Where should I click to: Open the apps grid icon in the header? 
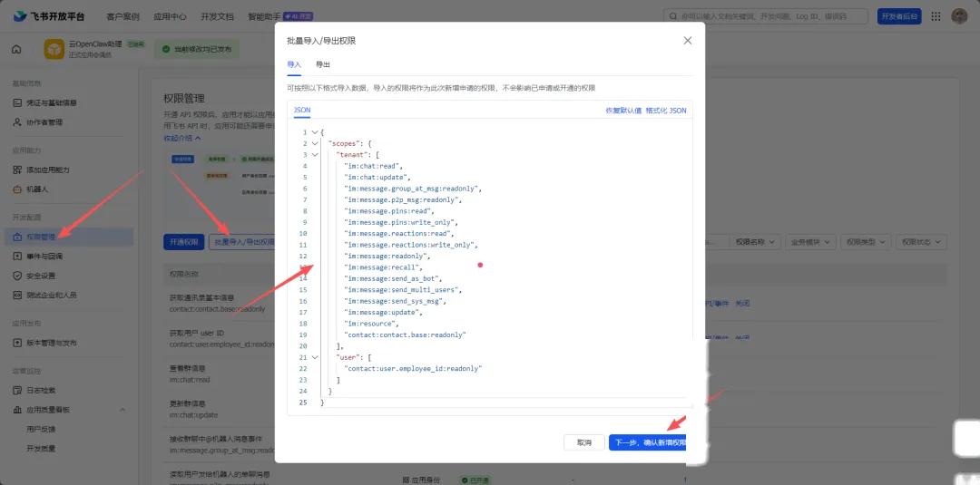coord(936,16)
